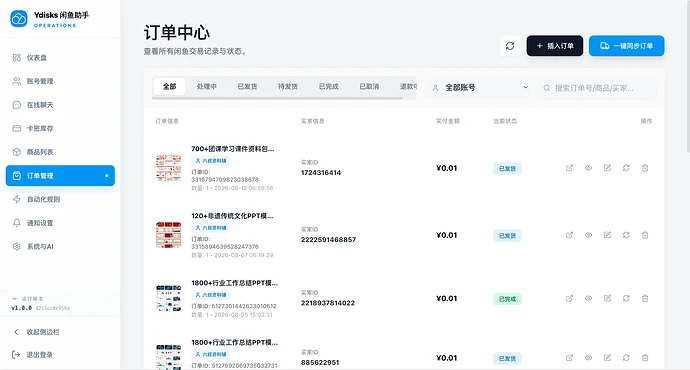Click the 订单中心 page heading

pos(177,33)
